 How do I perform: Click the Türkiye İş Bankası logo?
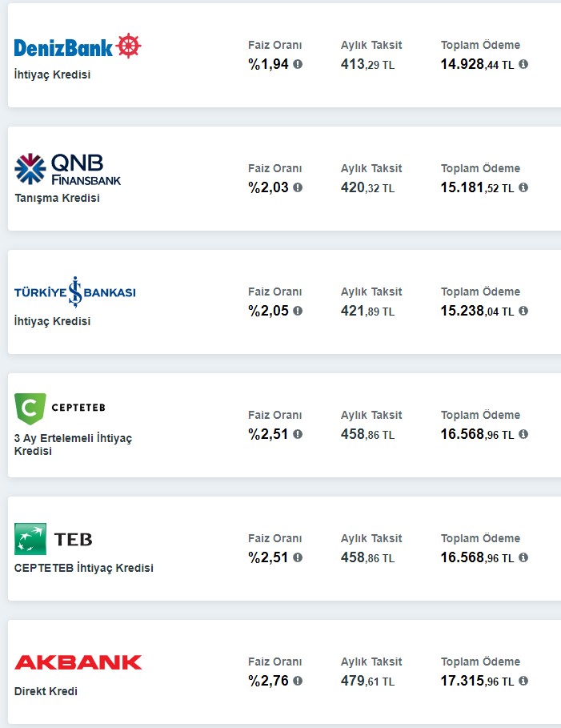coord(75,292)
